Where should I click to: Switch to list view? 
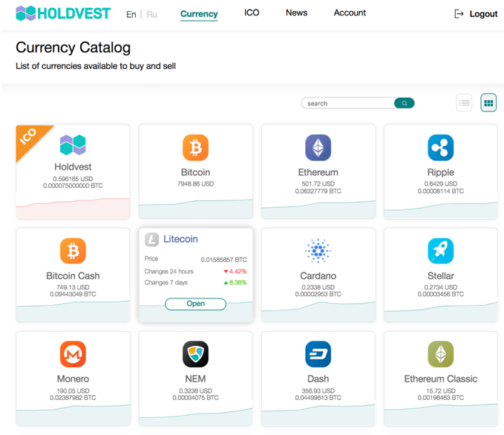pos(464,103)
